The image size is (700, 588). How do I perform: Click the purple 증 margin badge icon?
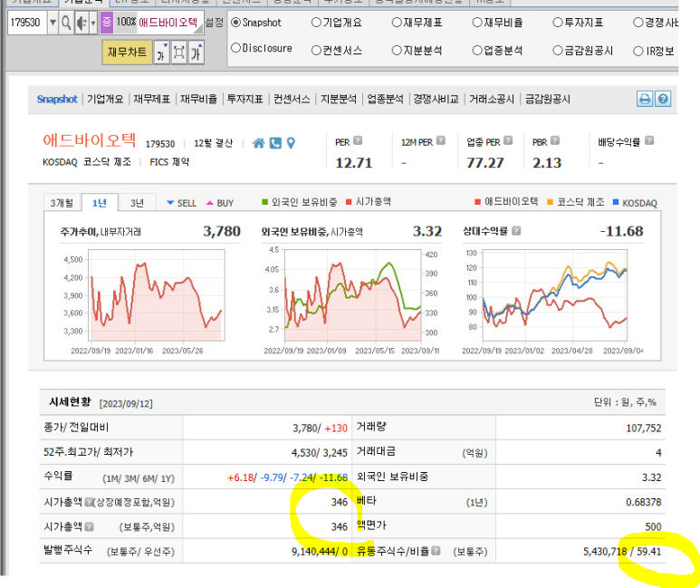coord(106,23)
